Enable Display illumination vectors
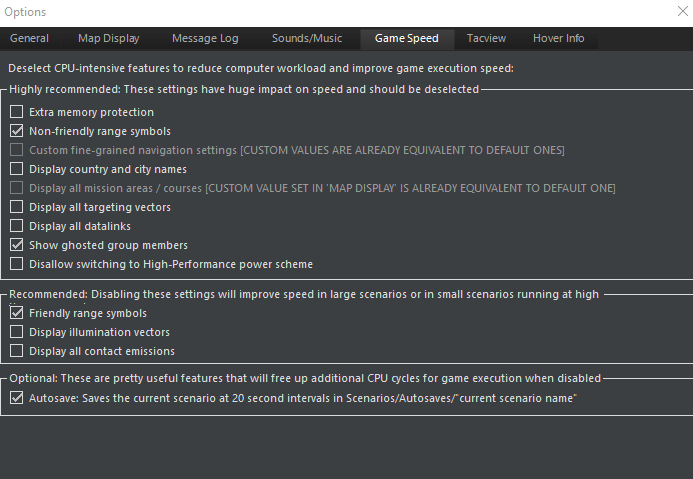 click(x=17, y=333)
